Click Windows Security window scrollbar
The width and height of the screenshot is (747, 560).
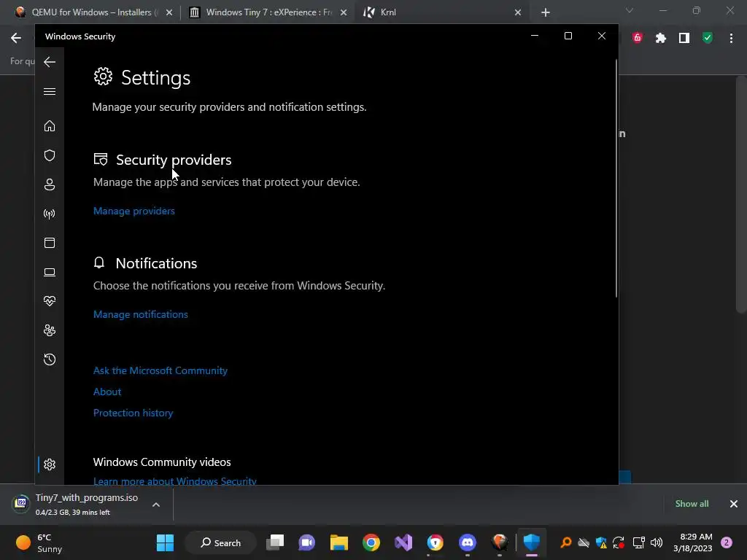(616, 179)
